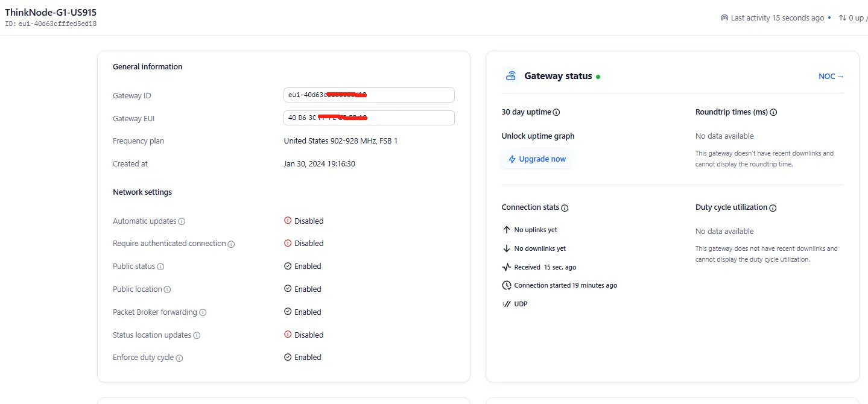
Task: Click the Gateway status router icon
Action: coord(511,76)
